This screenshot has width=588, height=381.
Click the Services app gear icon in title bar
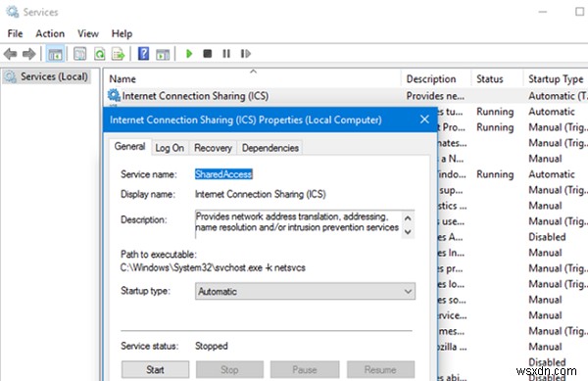(12, 12)
